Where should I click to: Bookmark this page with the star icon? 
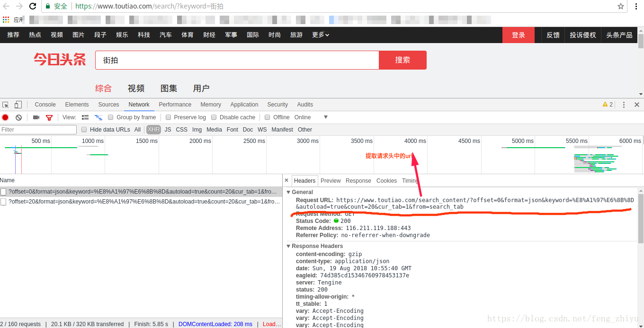(x=621, y=6)
